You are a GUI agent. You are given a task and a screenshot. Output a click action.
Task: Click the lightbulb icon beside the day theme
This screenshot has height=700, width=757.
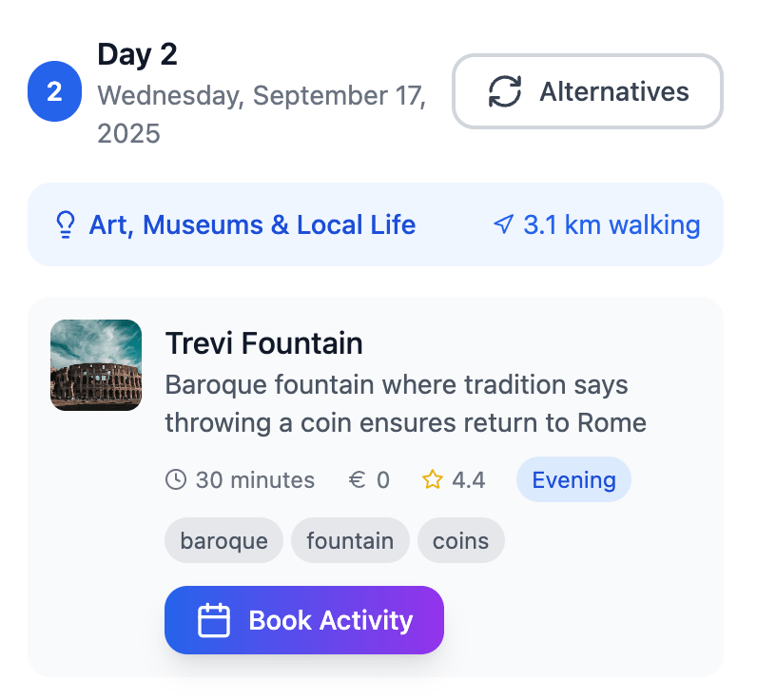tap(66, 225)
